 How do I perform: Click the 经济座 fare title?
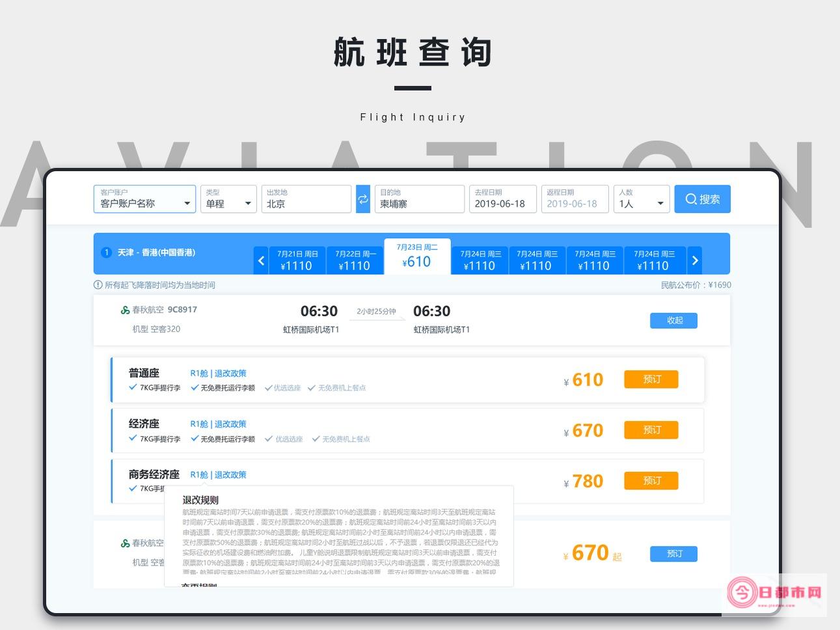pyautogui.click(x=144, y=424)
